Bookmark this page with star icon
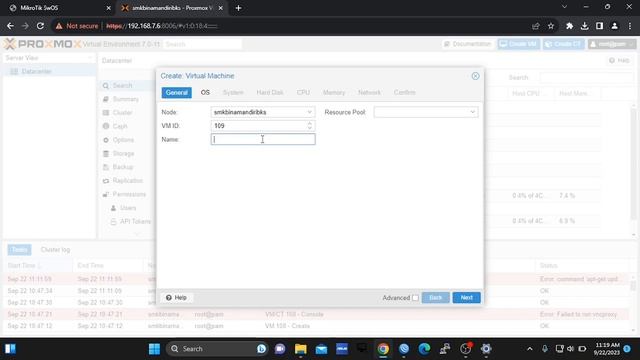Image resolution: width=640 pixels, height=360 pixels. pyautogui.click(x=551, y=26)
